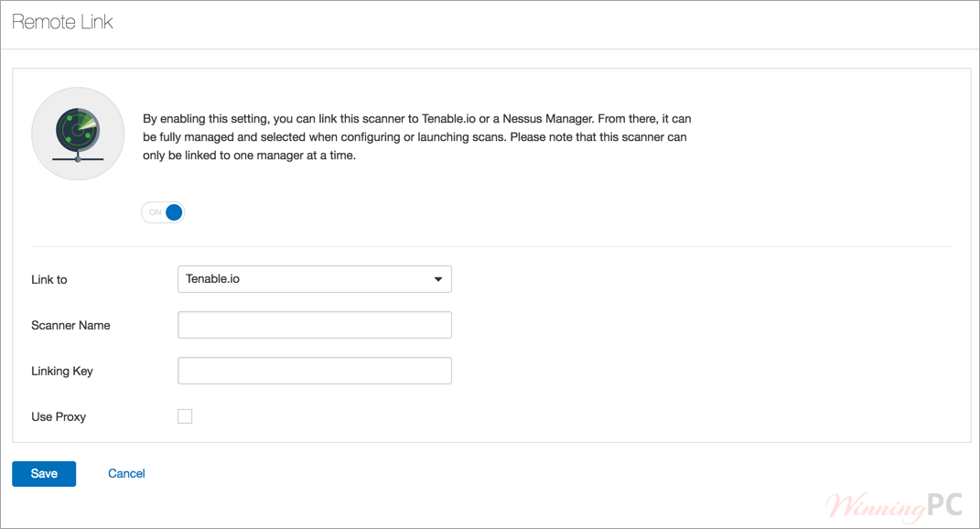The image size is (980, 529).
Task: Enable the Use Proxy checkbox
Action: coord(185,416)
